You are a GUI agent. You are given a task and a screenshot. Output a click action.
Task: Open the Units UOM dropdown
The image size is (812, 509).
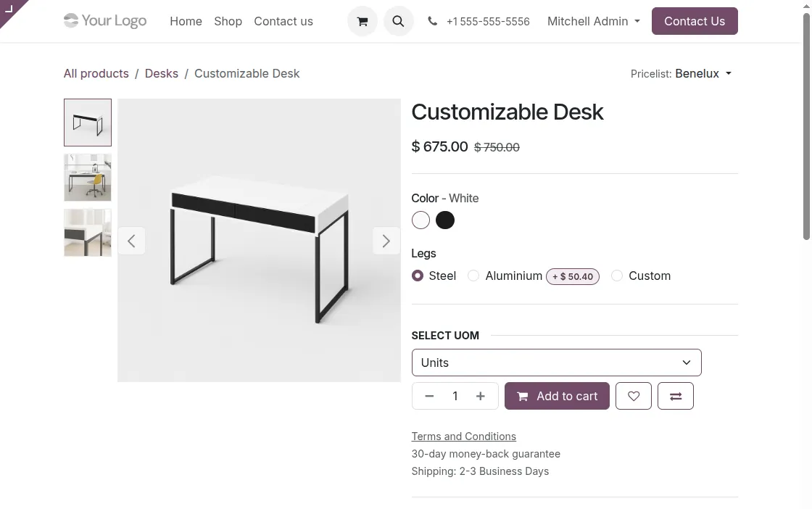(x=556, y=363)
